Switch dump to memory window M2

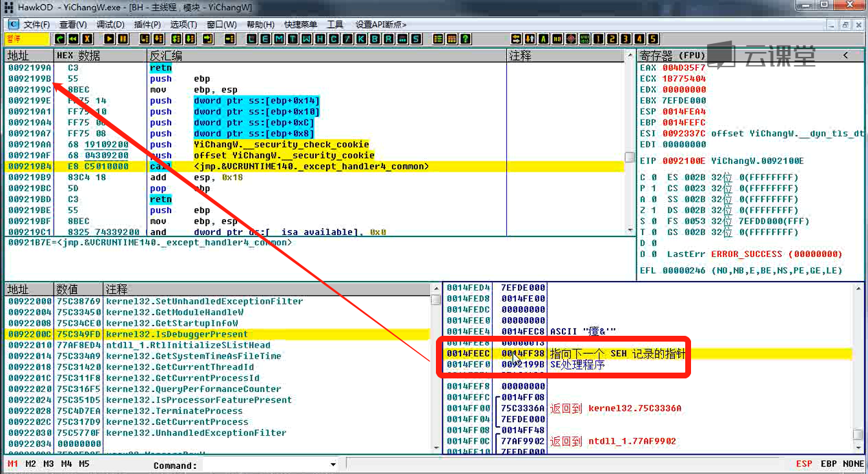(30, 464)
